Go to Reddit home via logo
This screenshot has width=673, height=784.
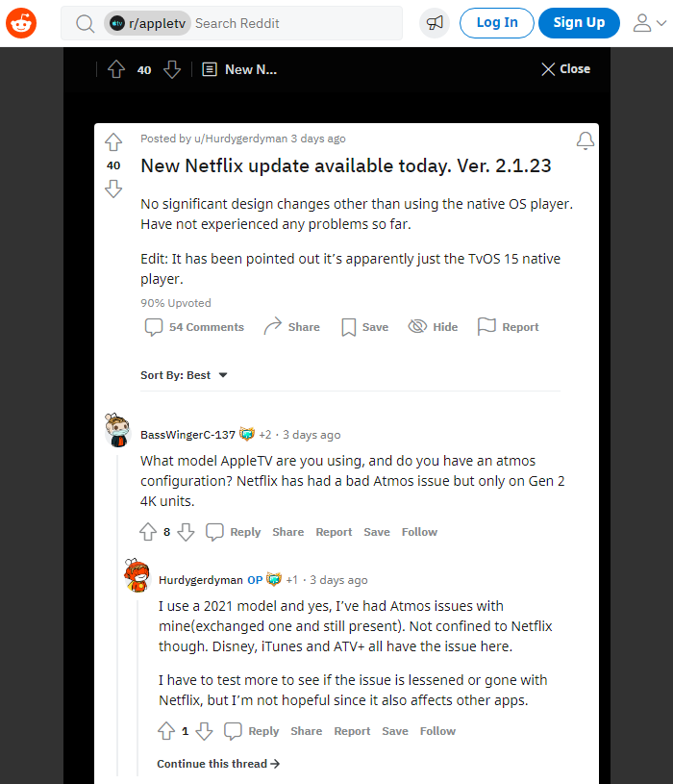21,23
